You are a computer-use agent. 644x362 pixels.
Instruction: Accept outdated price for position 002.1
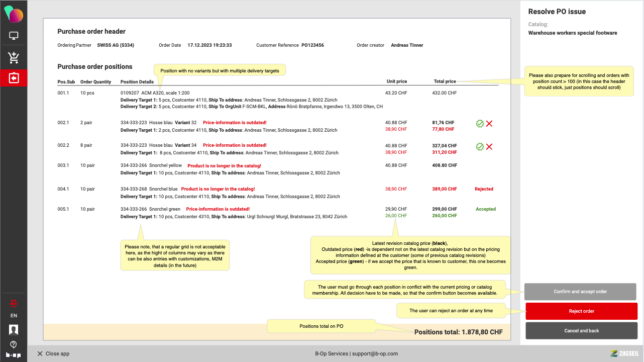(480, 124)
